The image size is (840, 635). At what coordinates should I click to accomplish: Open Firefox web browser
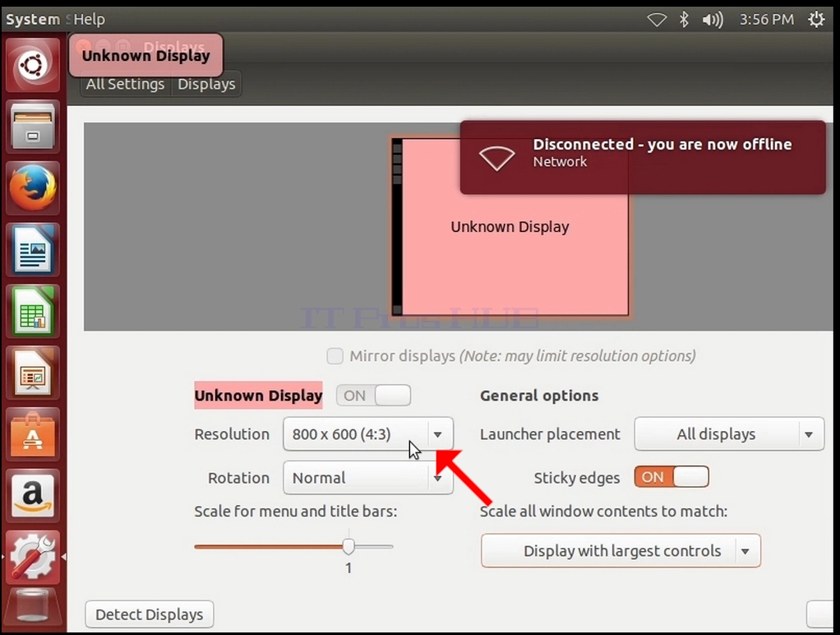(x=33, y=188)
